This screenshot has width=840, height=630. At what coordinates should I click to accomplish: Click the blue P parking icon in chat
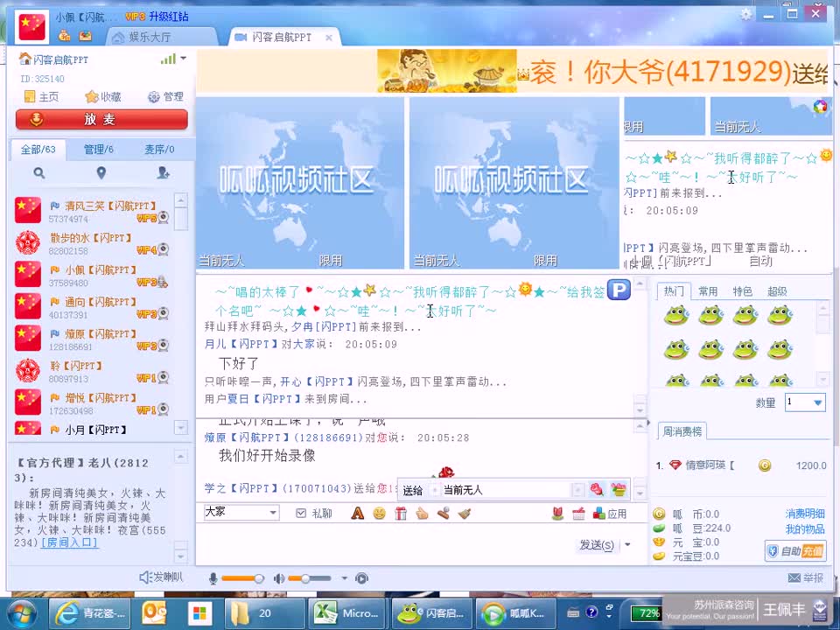tap(619, 290)
